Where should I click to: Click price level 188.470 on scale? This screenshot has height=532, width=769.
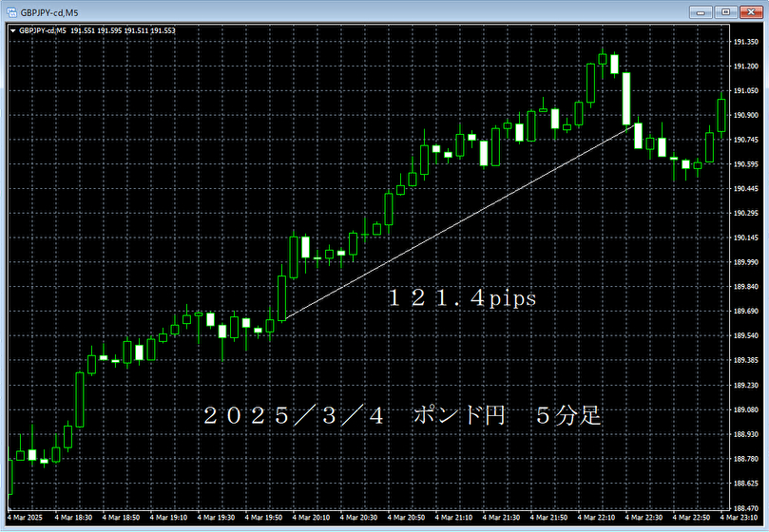[x=746, y=508]
